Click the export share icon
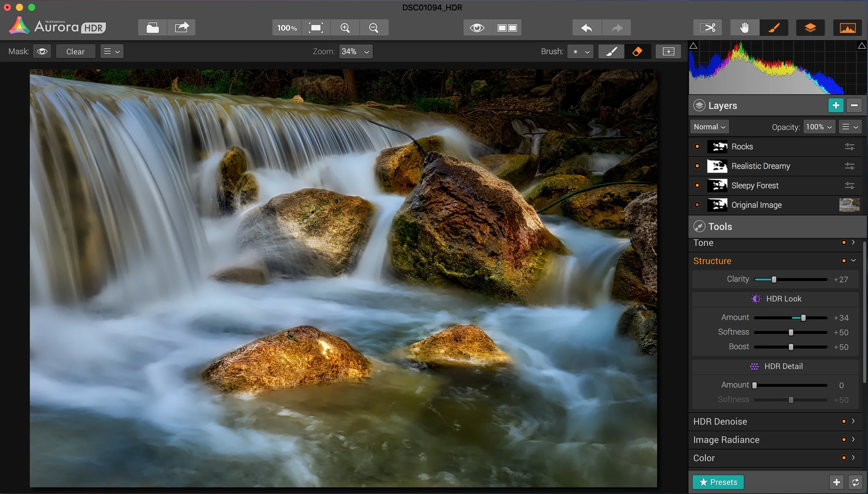 click(x=181, y=27)
